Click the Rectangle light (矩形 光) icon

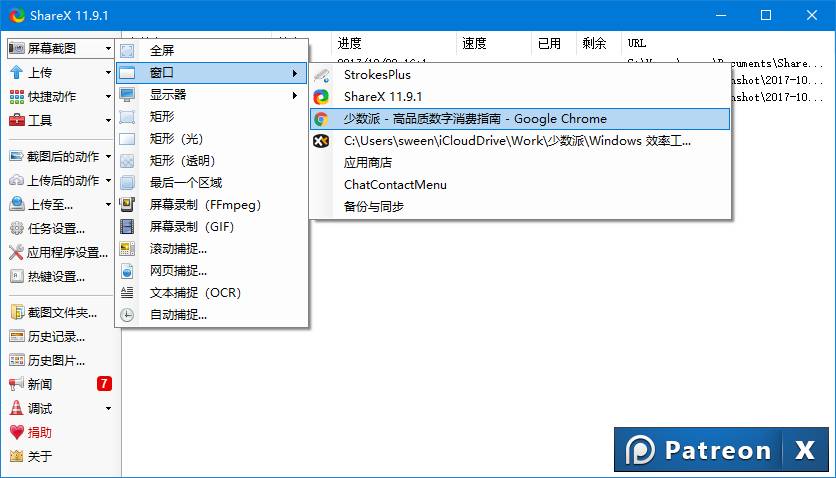point(127,139)
